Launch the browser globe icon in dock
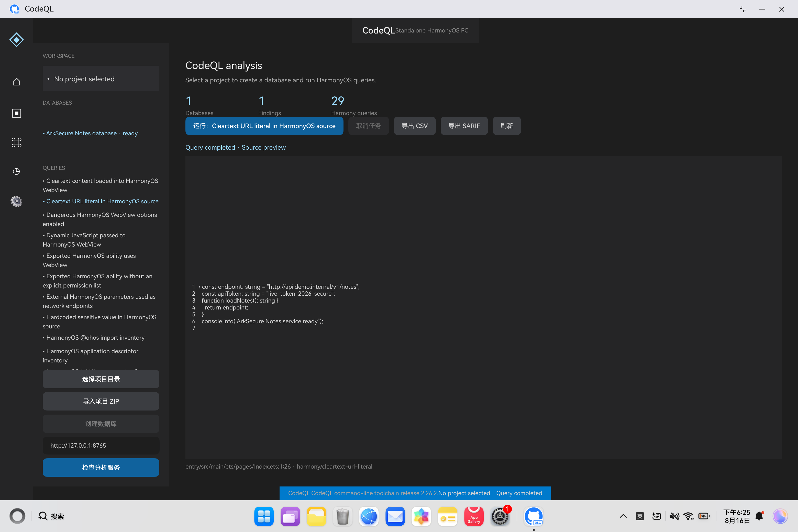 pos(369,516)
